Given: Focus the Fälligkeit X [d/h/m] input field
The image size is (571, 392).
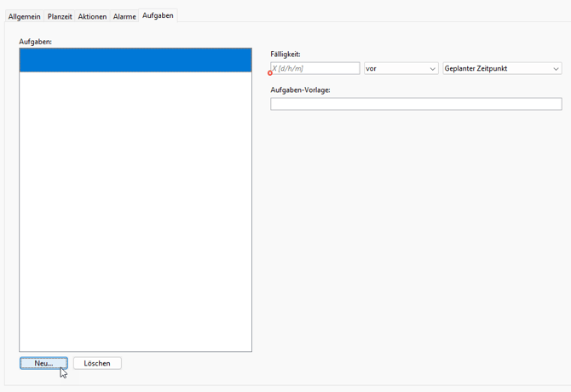Looking at the screenshot, I should (315, 68).
